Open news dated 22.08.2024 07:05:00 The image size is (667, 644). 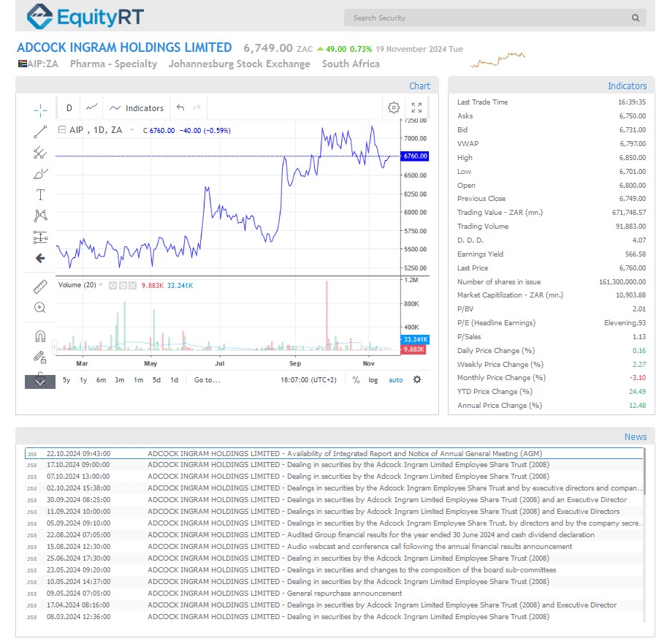(334, 535)
